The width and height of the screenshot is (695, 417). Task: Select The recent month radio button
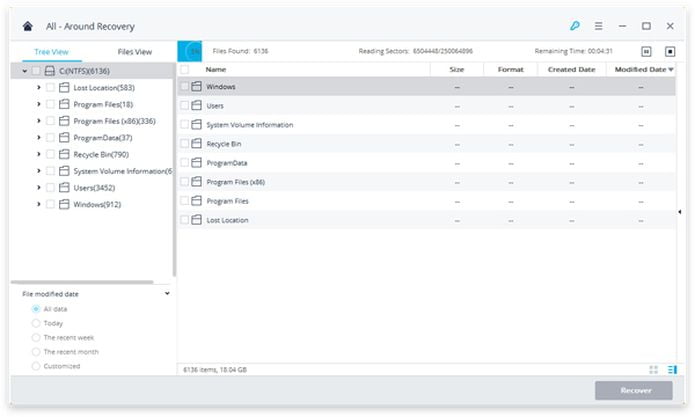pyautogui.click(x=36, y=351)
